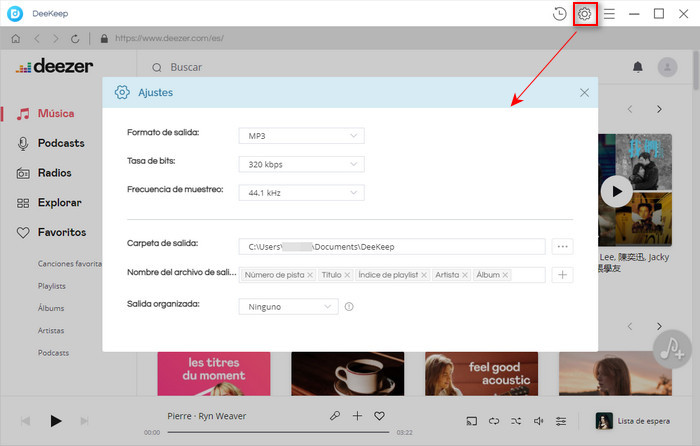The width and height of the screenshot is (700, 446).
Task: Open the coffee cup playlist thumbnail
Action: (x=348, y=374)
